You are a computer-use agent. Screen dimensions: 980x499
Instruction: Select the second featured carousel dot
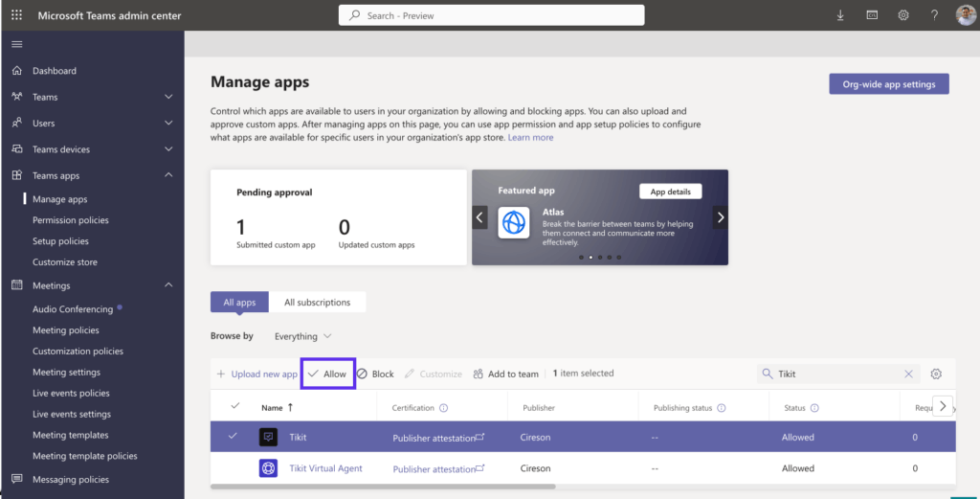pos(590,257)
